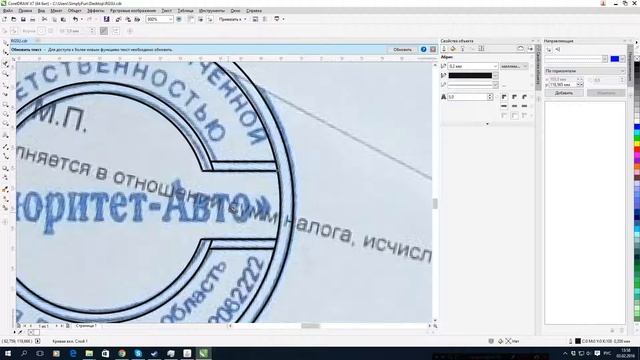The height and width of the screenshot is (360, 640).
Task: Select the Страница 1 page tab
Action: [x=87, y=326]
